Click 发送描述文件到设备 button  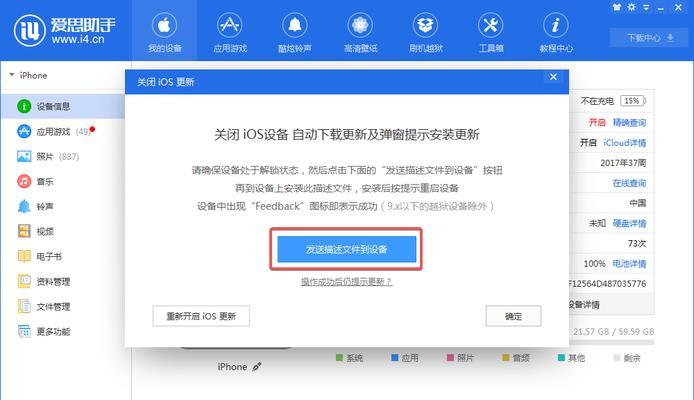[x=347, y=249]
